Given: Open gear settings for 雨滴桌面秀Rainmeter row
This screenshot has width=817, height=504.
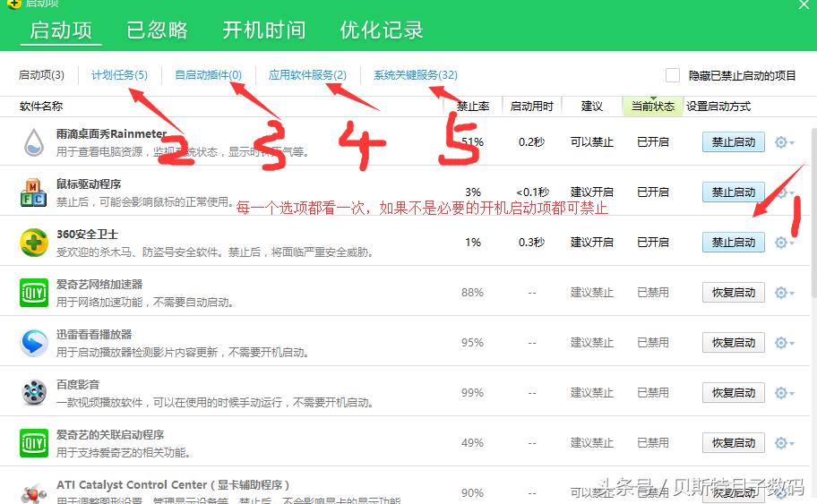Looking at the screenshot, I should pos(784,142).
